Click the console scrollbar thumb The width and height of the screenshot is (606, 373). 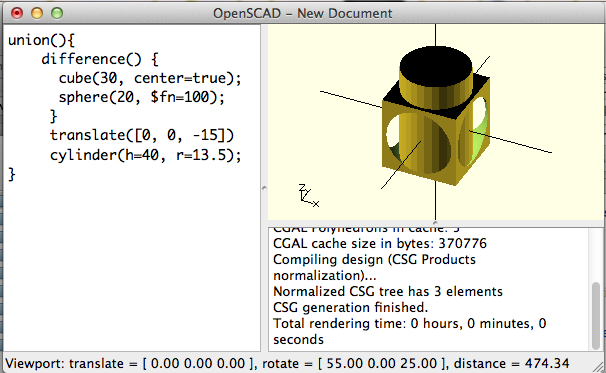596,315
